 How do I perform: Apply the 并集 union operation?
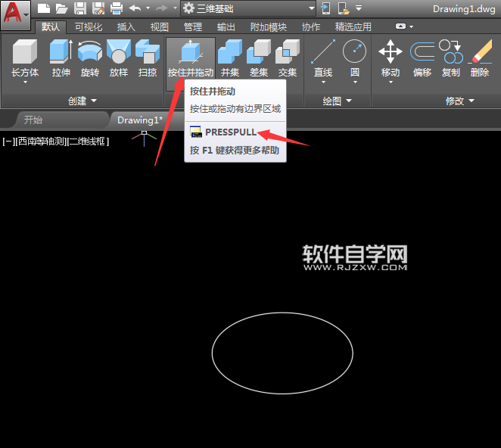(x=230, y=58)
